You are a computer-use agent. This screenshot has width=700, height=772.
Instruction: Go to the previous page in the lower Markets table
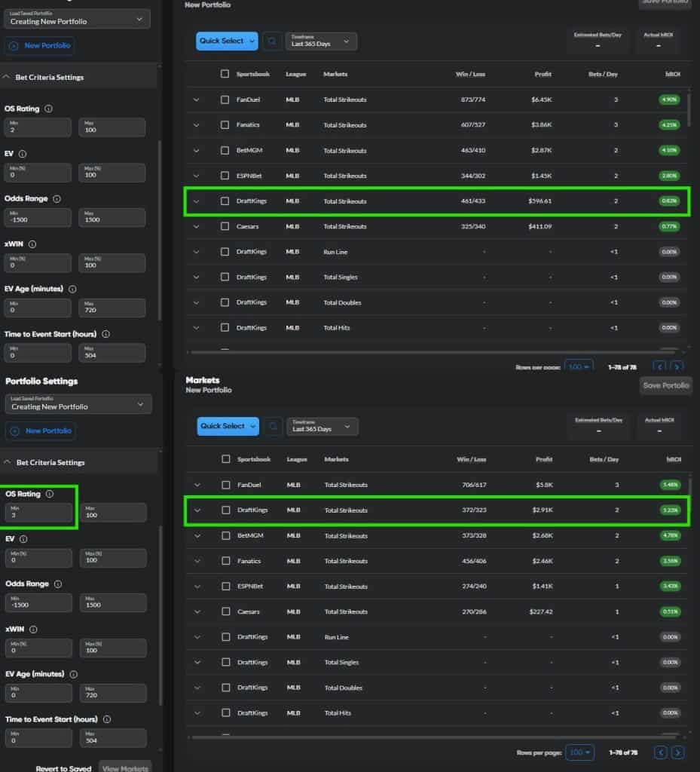click(x=661, y=752)
